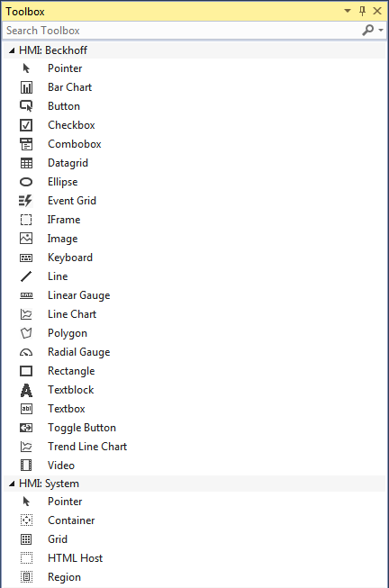Pick the Bar Chart control icon

[26, 87]
